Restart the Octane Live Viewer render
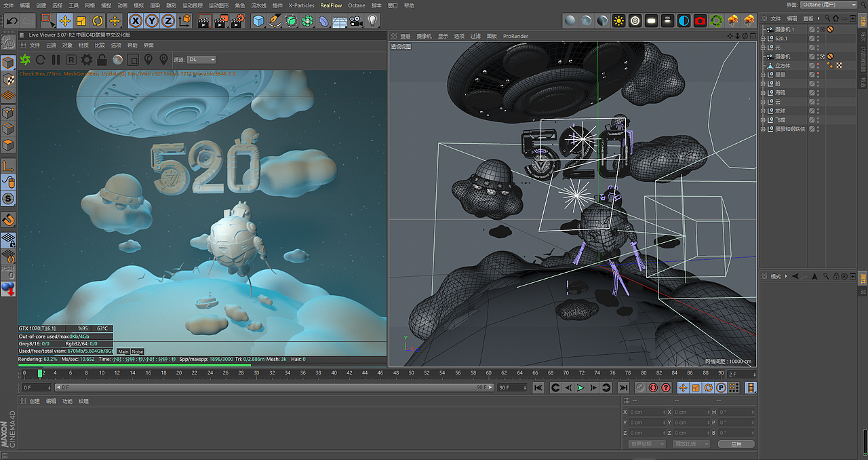The width and height of the screenshot is (868, 460). [41, 61]
